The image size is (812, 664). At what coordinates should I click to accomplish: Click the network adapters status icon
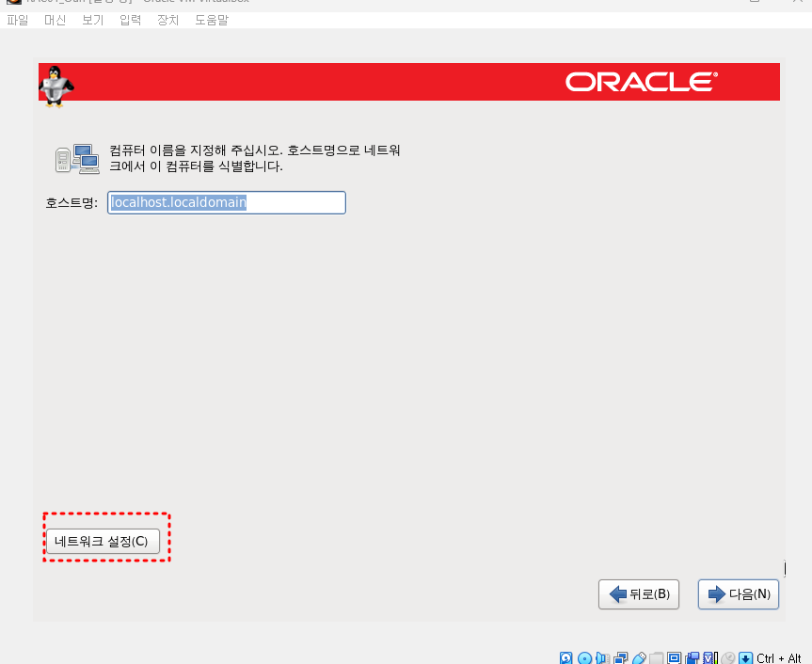click(x=620, y=657)
